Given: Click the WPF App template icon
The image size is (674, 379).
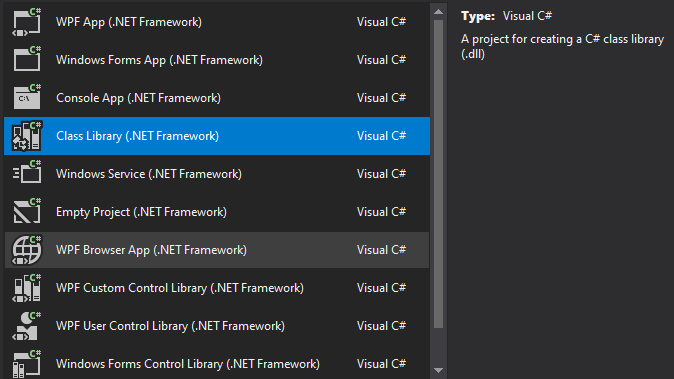Looking at the screenshot, I should (x=27, y=22).
